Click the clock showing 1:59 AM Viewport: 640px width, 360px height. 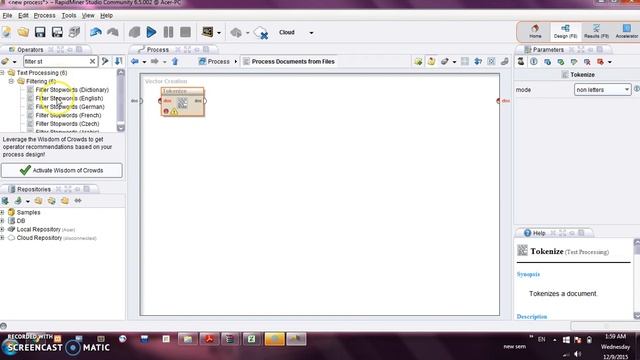pyautogui.click(x=615, y=337)
